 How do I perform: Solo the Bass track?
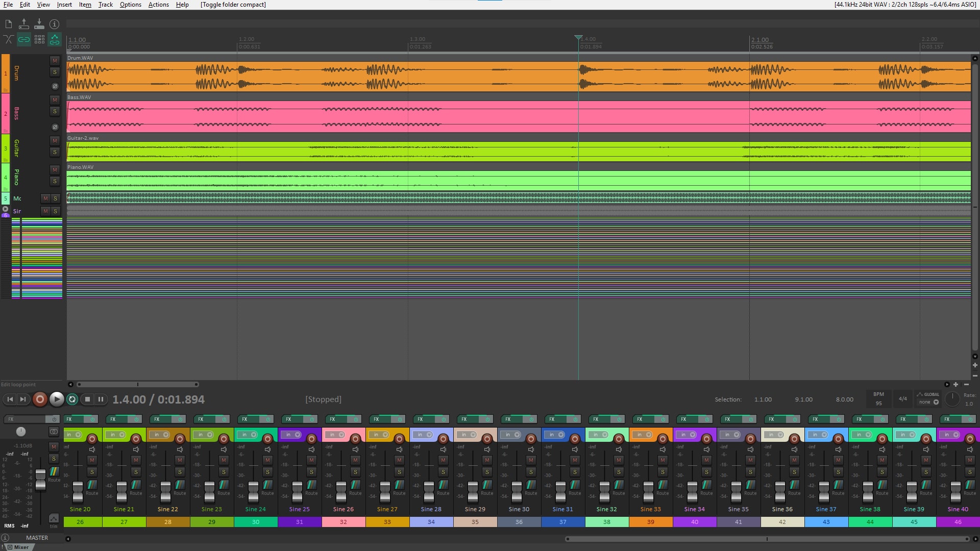tap(54, 111)
